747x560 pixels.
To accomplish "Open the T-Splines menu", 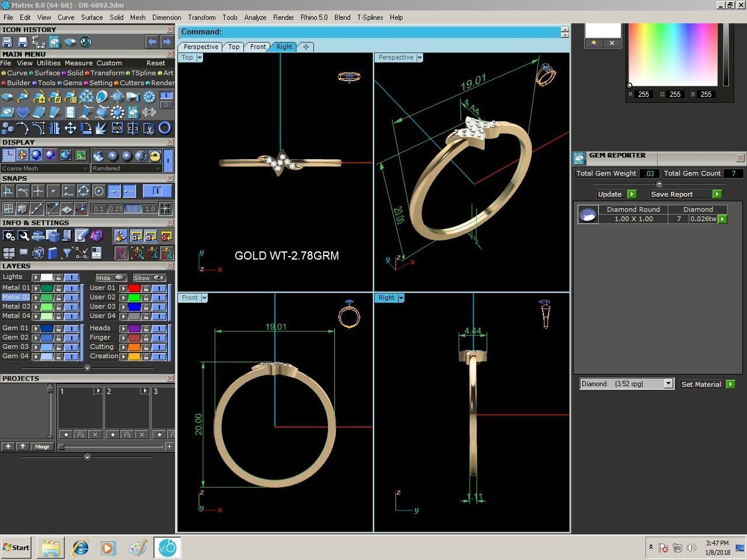I will click(x=370, y=17).
